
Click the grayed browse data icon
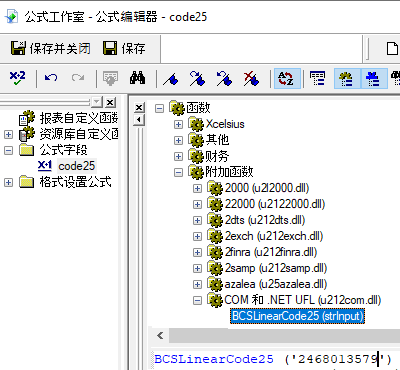(x=110, y=78)
